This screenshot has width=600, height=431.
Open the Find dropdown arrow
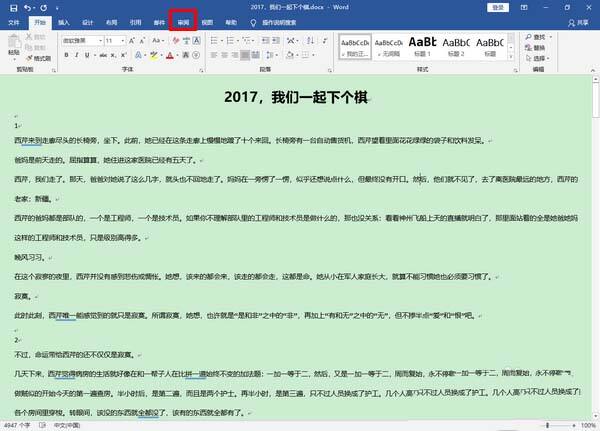click(x=551, y=37)
